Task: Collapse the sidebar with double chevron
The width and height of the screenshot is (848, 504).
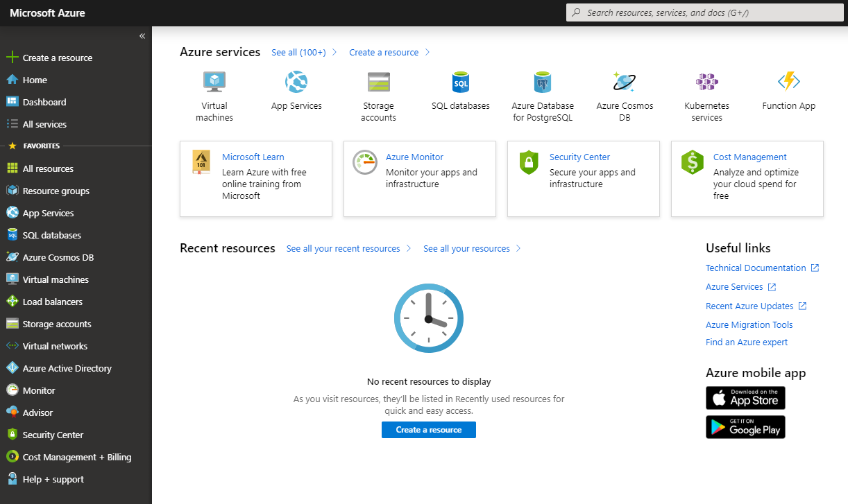Action: pos(142,36)
